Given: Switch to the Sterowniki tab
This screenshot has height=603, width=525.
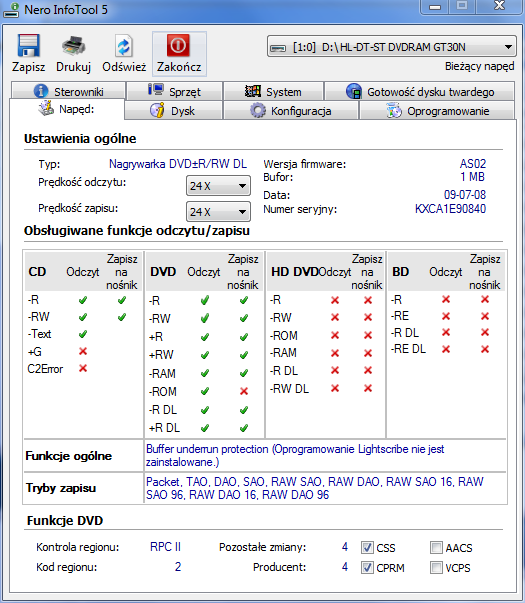Looking at the screenshot, I should 68,92.
